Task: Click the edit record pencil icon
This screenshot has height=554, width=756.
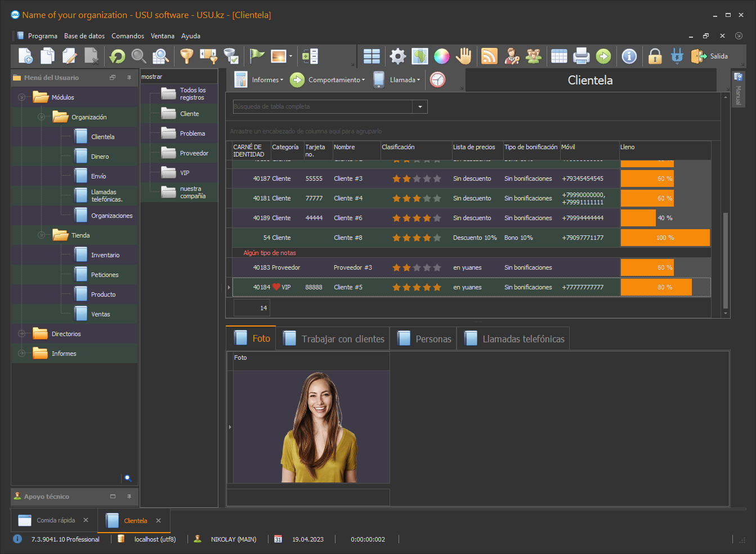Action: 69,56
